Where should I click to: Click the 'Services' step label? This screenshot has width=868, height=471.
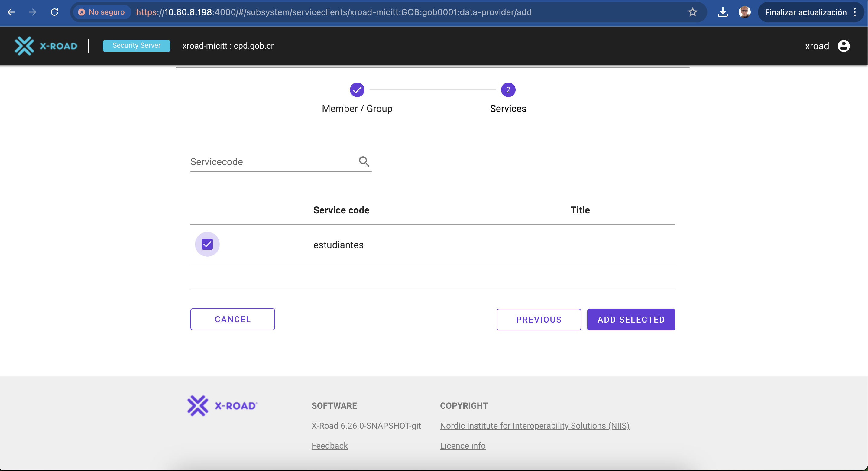pos(508,109)
